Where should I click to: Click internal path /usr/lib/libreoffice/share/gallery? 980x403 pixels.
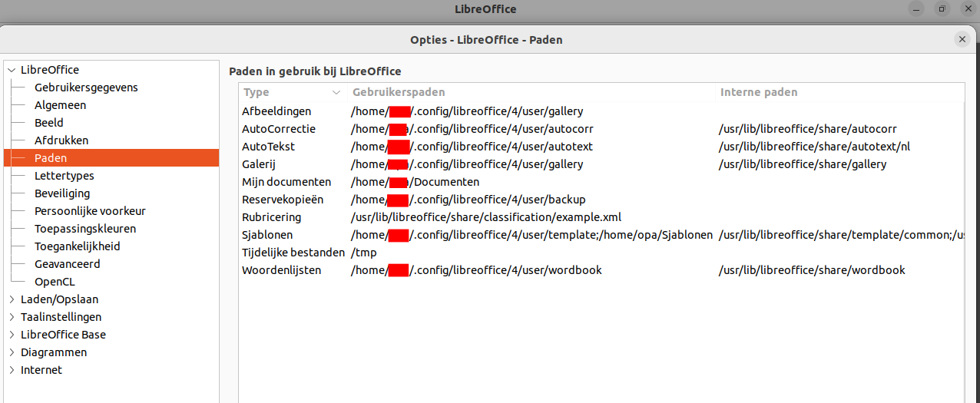click(x=803, y=164)
